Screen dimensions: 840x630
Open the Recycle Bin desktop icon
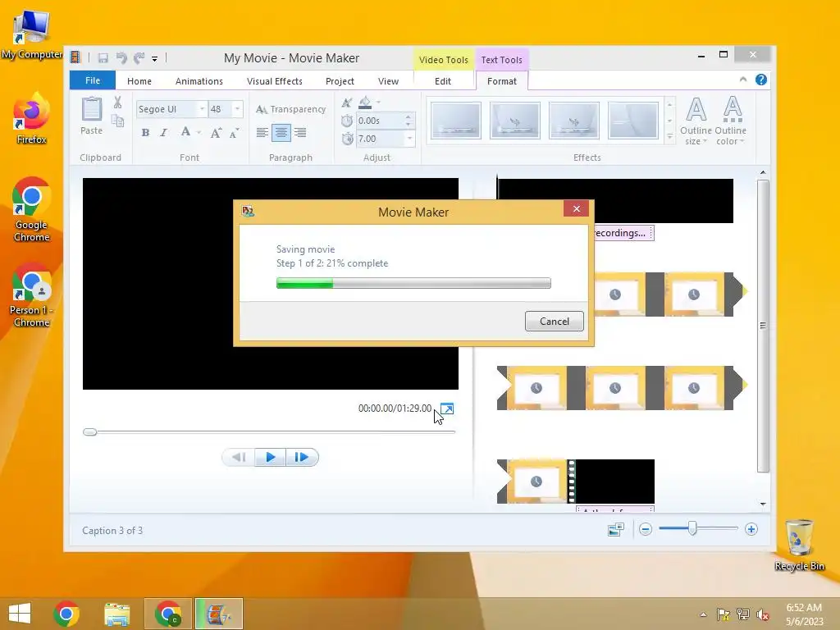pyautogui.click(x=799, y=545)
